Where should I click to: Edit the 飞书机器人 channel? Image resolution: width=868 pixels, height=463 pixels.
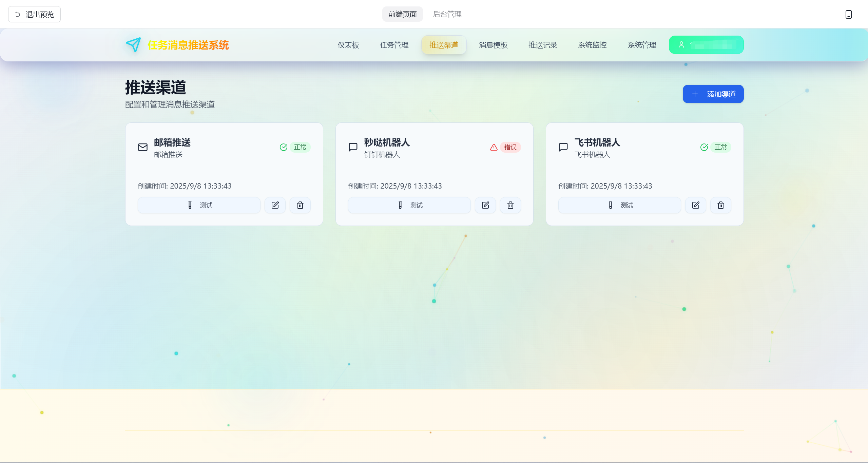coord(696,205)
